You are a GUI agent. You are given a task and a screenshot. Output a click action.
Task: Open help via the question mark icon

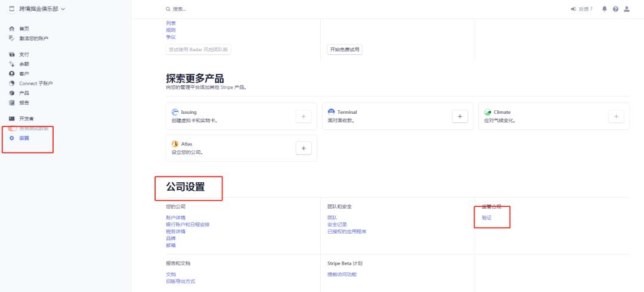point(615,9)
